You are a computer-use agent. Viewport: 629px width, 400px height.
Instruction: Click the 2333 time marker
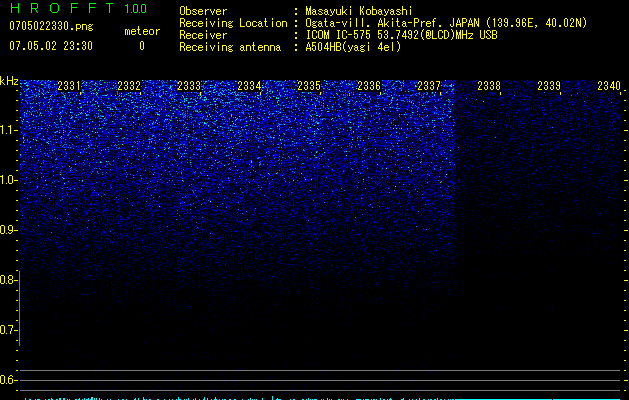pyautogui.click(x=189, y=86)
